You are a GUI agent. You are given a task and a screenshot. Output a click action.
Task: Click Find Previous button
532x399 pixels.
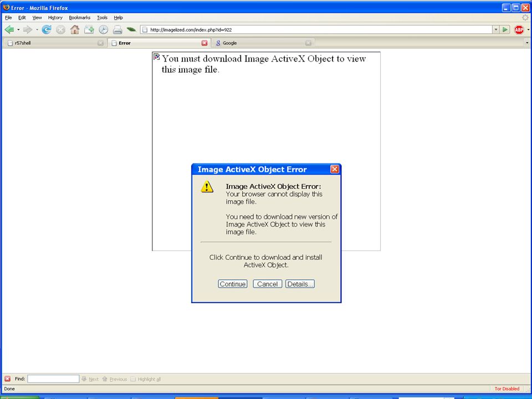click(115, 379)
